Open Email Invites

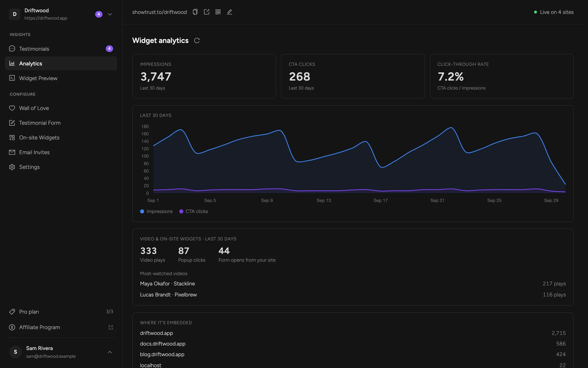61,152
